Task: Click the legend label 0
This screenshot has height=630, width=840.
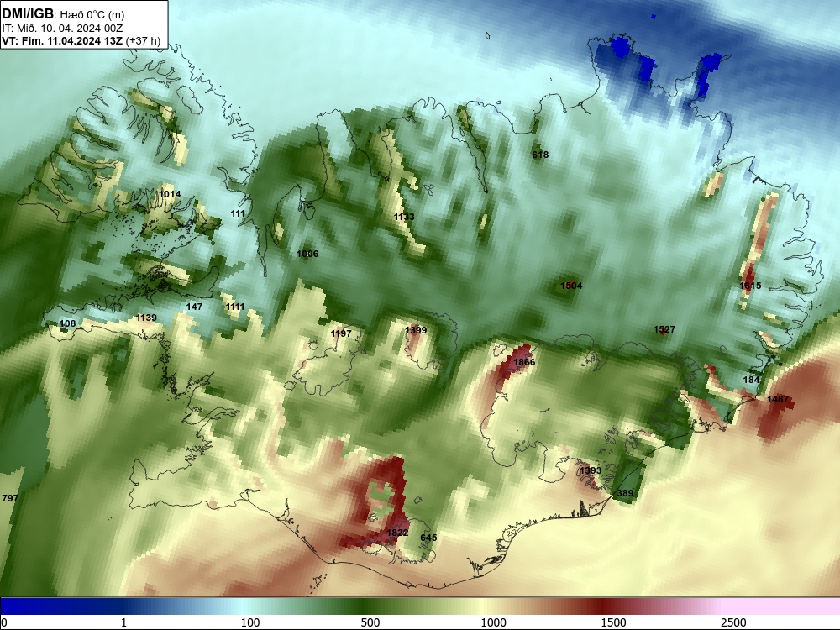Action: tap(4, 622)
